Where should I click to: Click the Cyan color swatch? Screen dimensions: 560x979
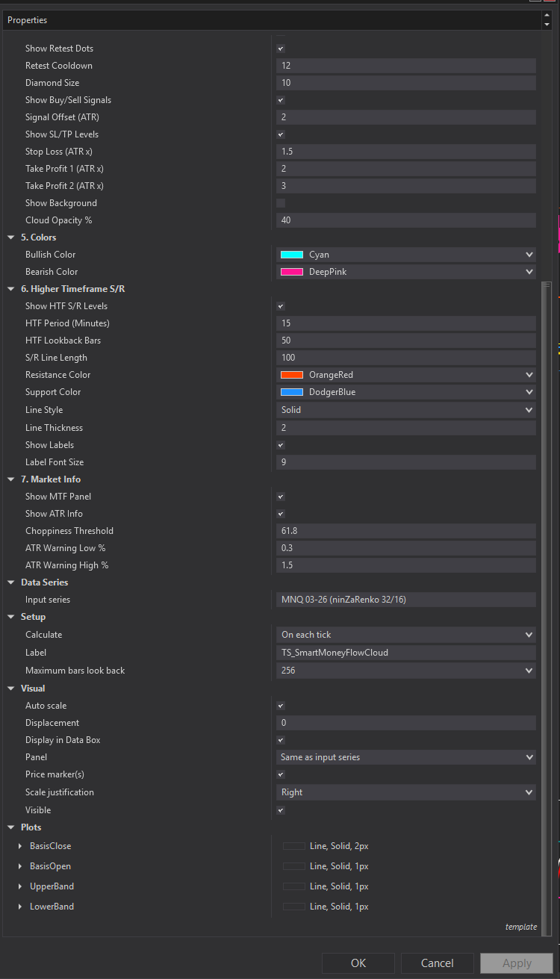292,255
